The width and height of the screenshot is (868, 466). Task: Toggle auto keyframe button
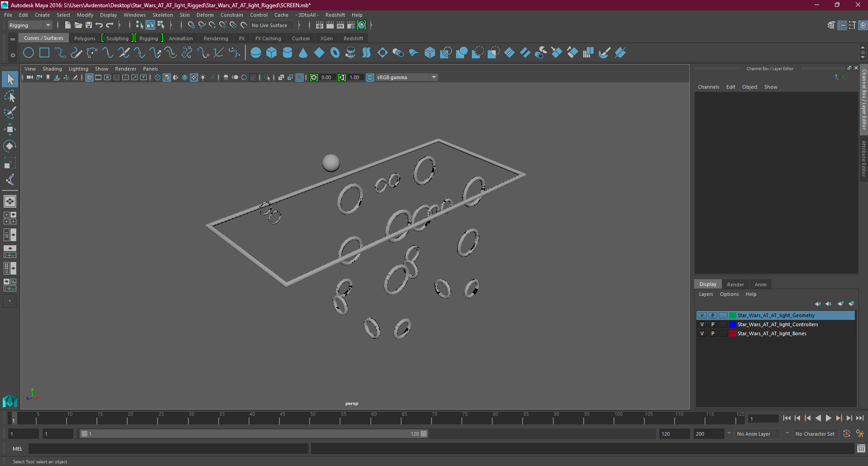pos(847,433)
